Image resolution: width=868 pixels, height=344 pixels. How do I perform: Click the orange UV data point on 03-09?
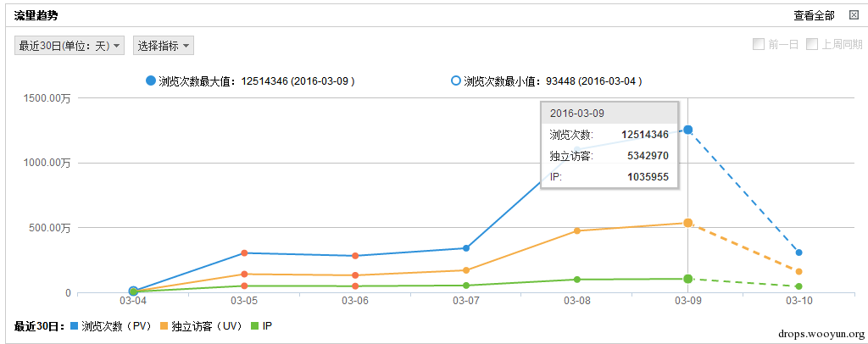pyautogui.click(x=687, y=223)
